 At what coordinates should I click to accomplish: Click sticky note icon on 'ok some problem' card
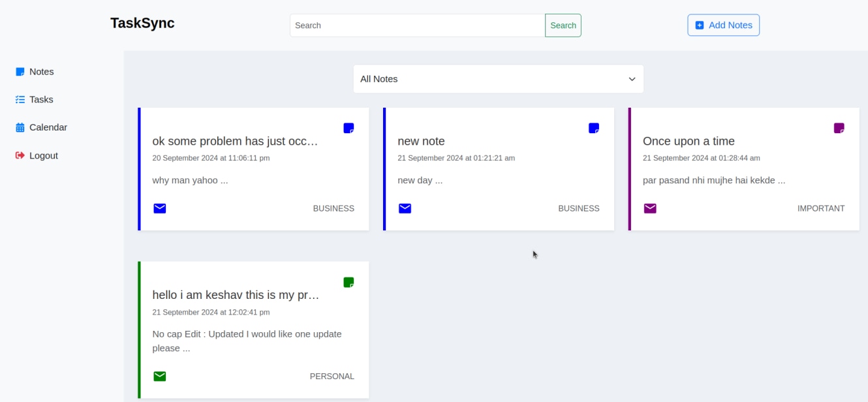(349, 128)
